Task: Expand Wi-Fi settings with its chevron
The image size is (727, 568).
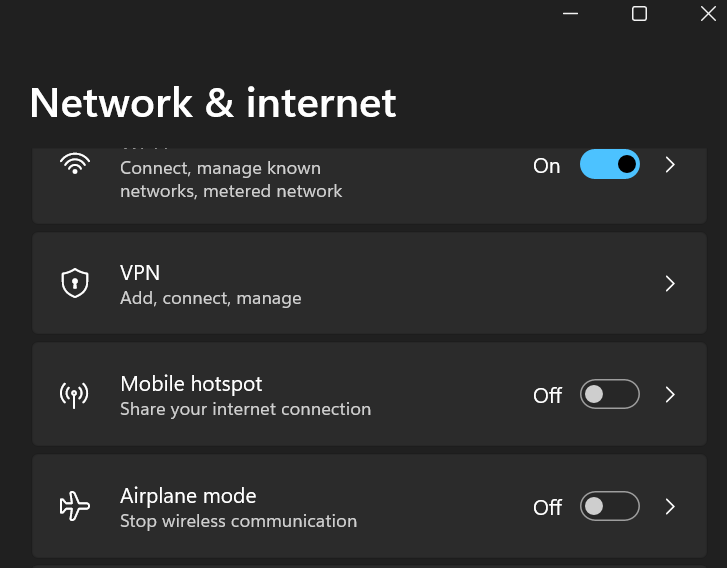Action: tap(671, 165)
